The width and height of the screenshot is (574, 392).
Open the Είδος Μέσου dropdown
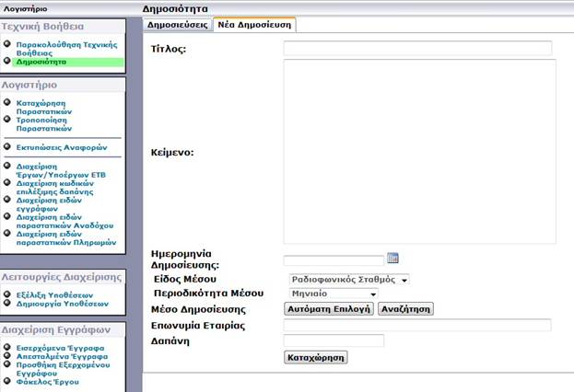pyautogui.click(x=349, y=279)
